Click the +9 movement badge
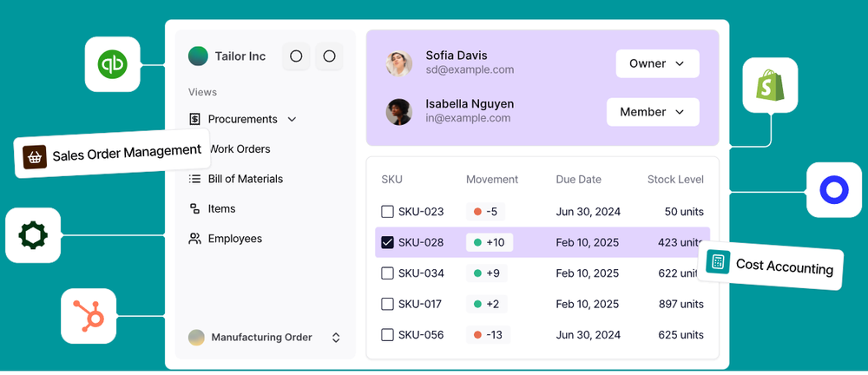Image resolution: width=868 pixels, height=375 pixels. coord(487,273)
